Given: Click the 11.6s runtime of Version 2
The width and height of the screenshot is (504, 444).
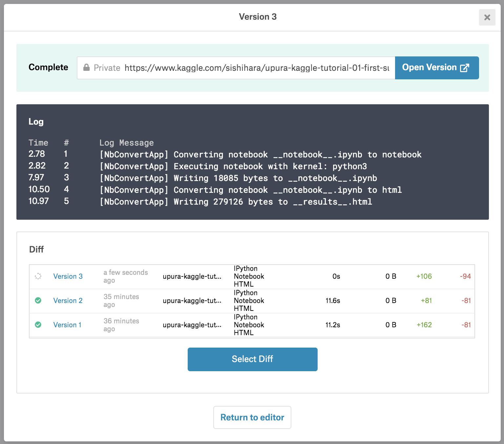Looking at the screenshot, I should click(x=333, y=301).
